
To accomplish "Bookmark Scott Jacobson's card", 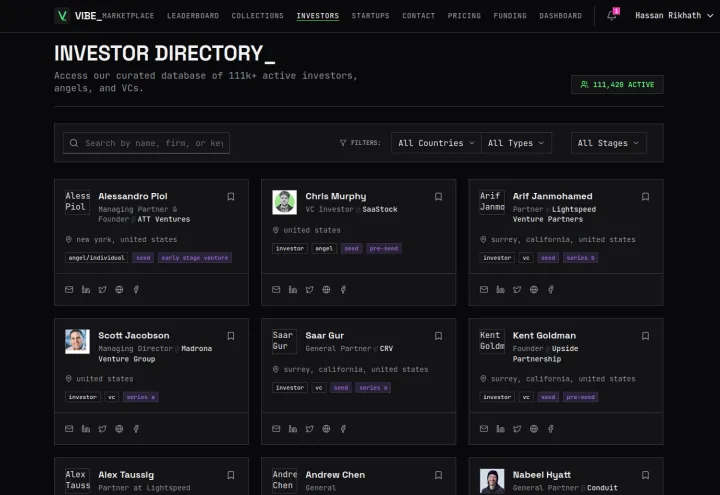I will [x=231, y=336].
